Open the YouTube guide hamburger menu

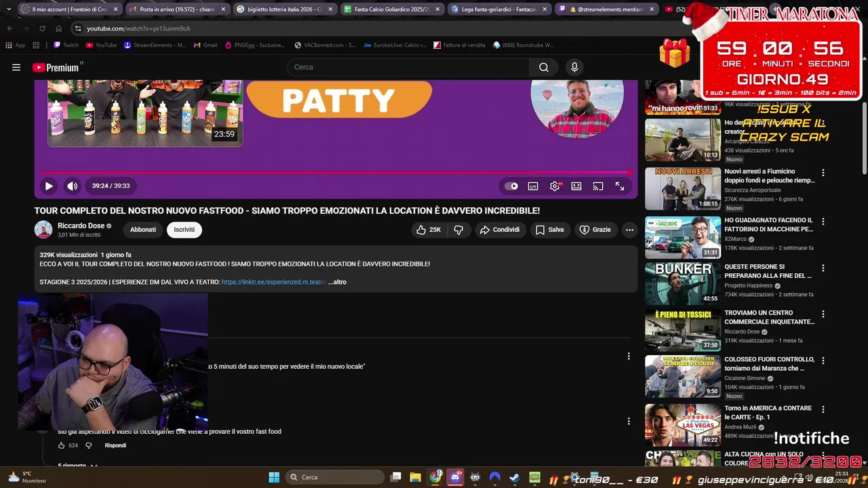point(16,67)
